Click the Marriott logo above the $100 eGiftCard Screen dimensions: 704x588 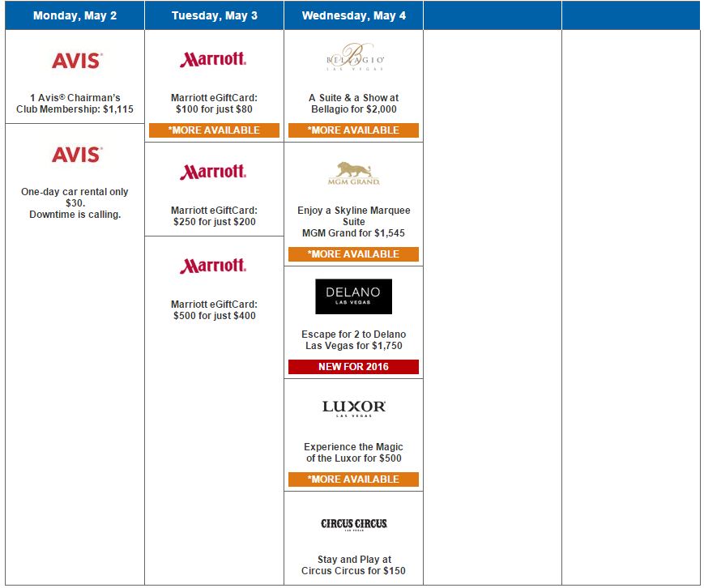213,60
